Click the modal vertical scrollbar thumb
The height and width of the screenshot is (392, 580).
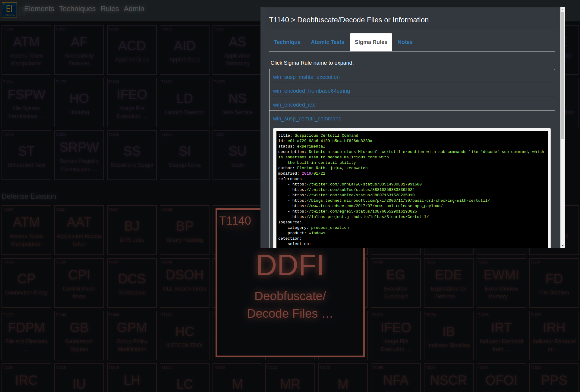coord(563,75)
